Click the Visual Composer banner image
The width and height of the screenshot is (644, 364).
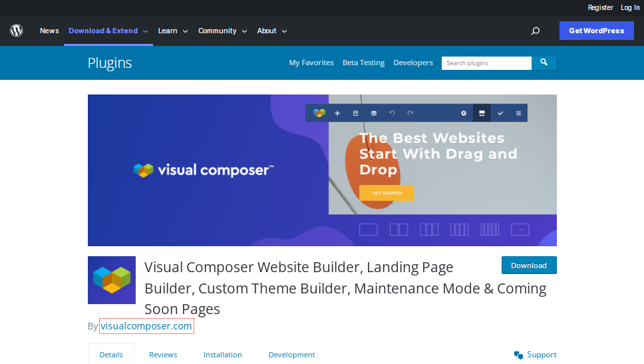coord(322,170)
